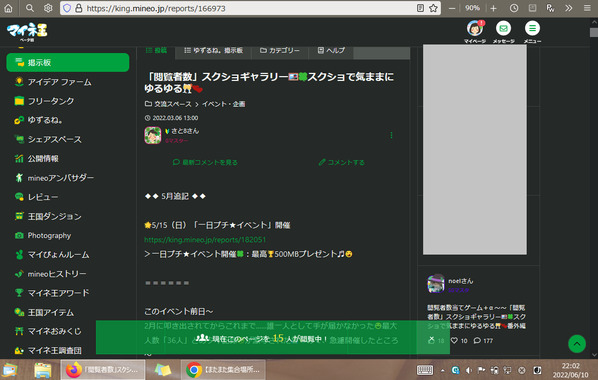Image resolution: width=598 pixels, height=380 pixels.
Task: Open noelさん profile name link
Action: 460,281
